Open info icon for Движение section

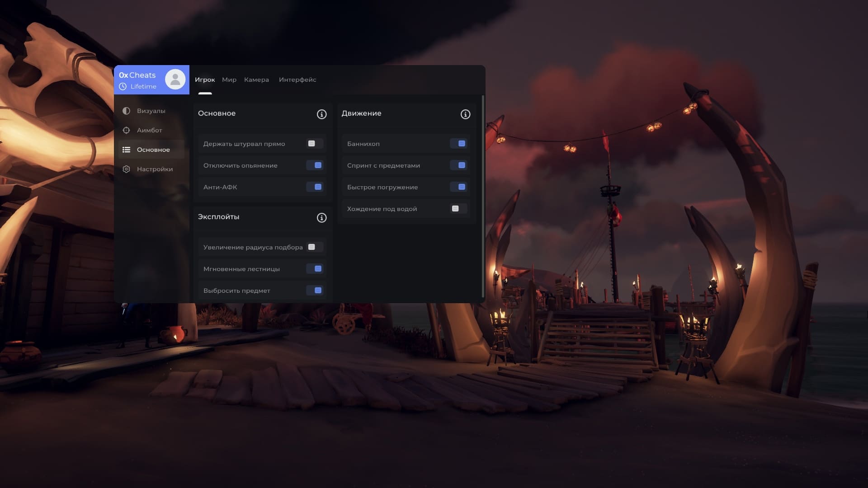point(465,114)
